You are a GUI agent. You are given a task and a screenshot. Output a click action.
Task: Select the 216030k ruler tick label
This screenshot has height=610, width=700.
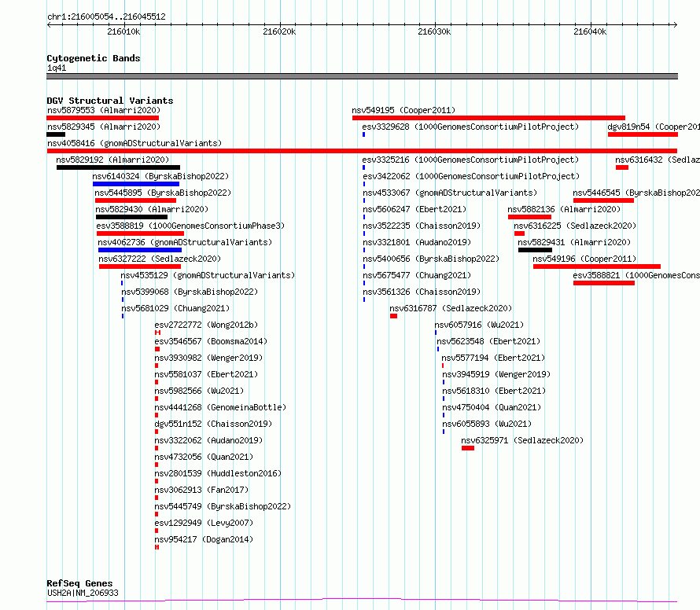tap(434, 31)
